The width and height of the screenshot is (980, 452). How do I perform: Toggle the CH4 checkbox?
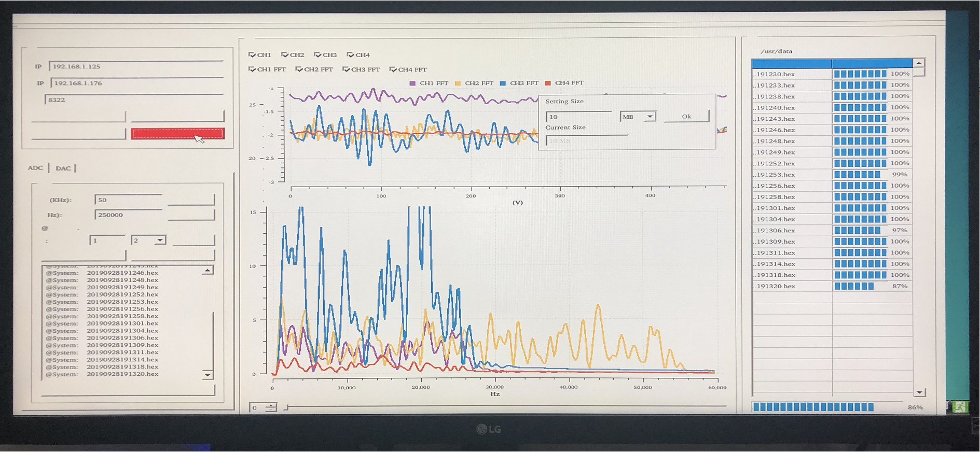click(351, 54)
